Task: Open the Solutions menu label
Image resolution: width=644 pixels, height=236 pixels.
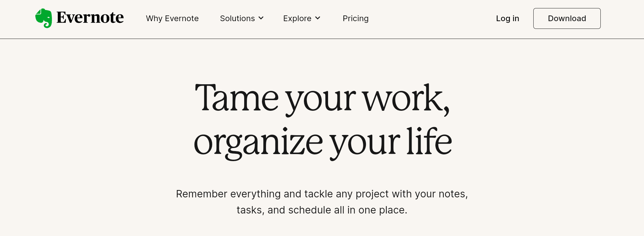Action: [237, 18]
